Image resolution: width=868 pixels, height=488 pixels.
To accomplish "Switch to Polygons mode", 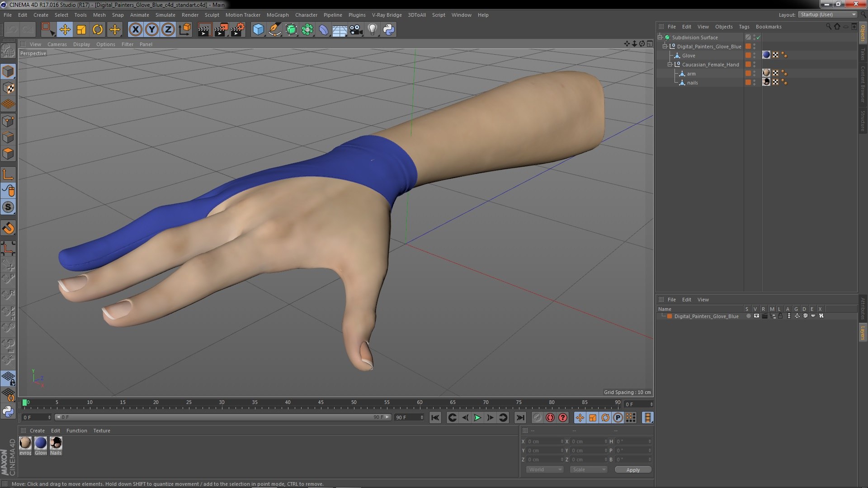I will [x=8, y=154].
